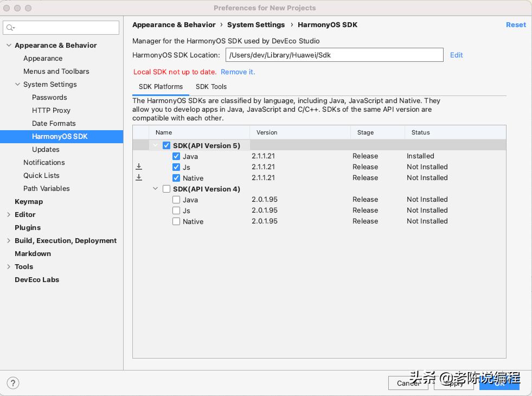The image size is (532, 396).
Task: Expand the Editor settings section
Action: point(9,215)
